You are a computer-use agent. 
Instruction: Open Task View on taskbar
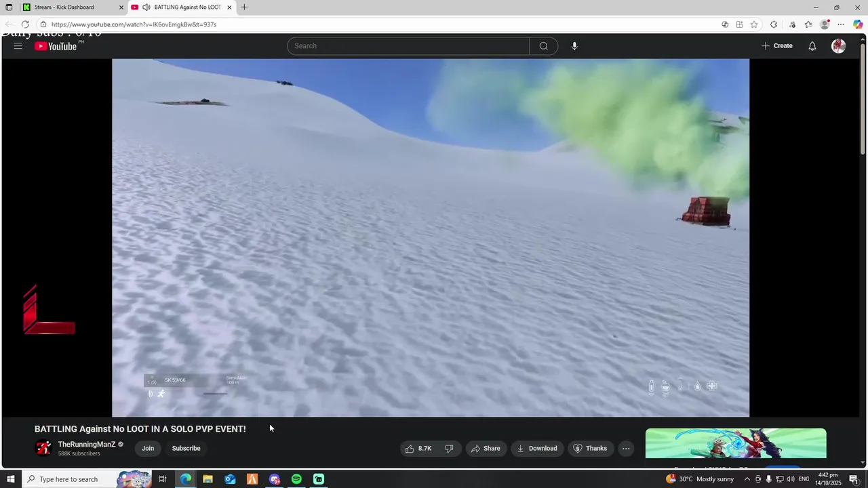coord(163,479)
